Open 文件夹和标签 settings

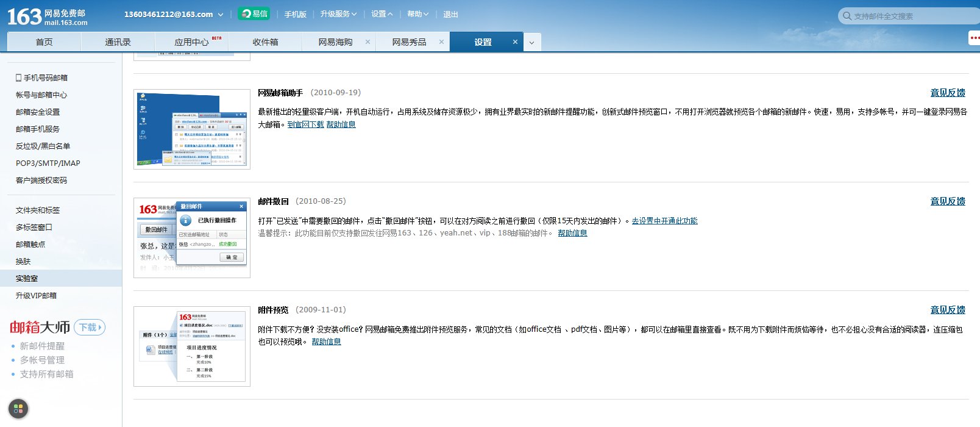(38, 210)
